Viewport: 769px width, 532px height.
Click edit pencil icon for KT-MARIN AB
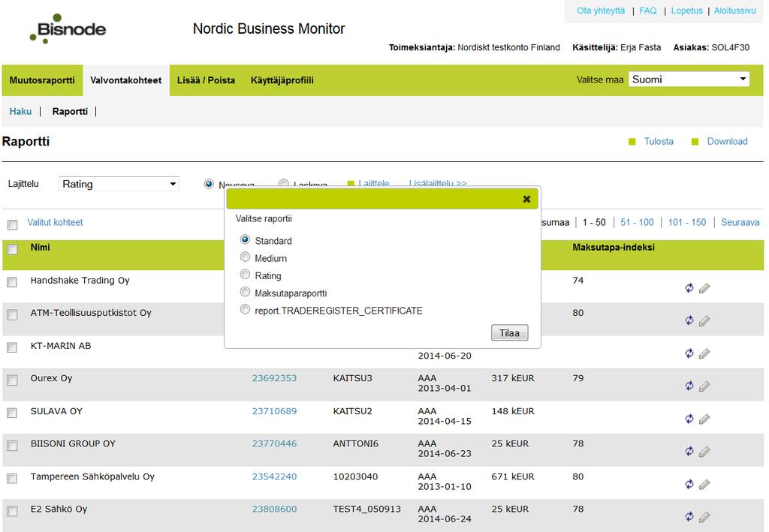pyautogui.click(x=704, y=353)
